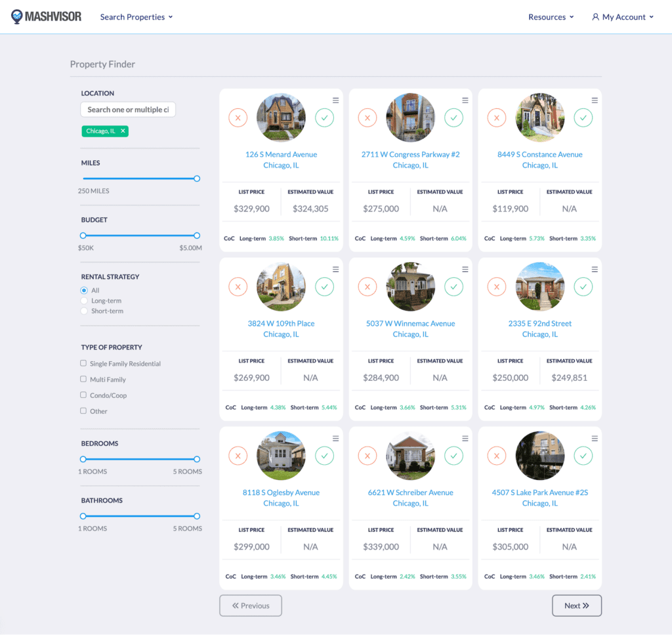
Task: Approve the 8118 S Oglesby Avenue property
Action: [324, 455]
